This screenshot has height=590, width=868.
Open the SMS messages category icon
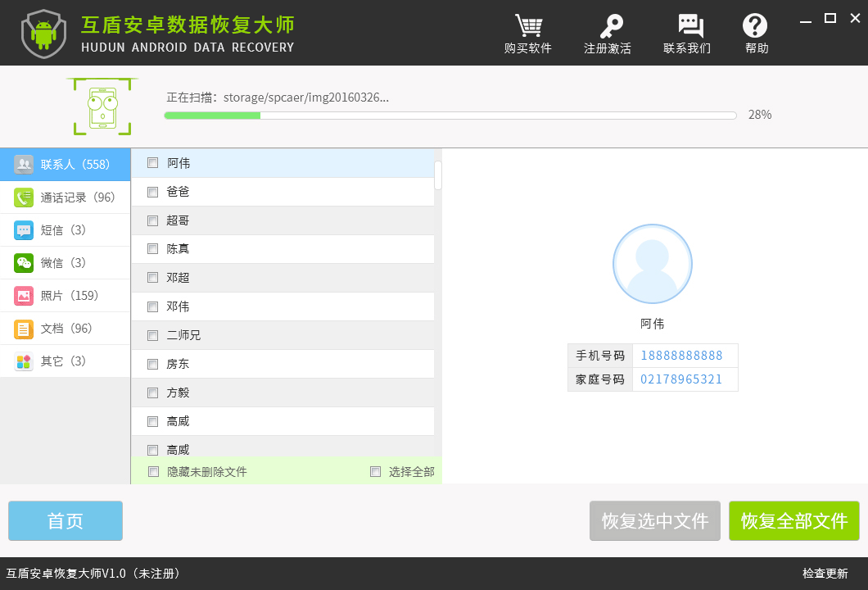(24, 230)
